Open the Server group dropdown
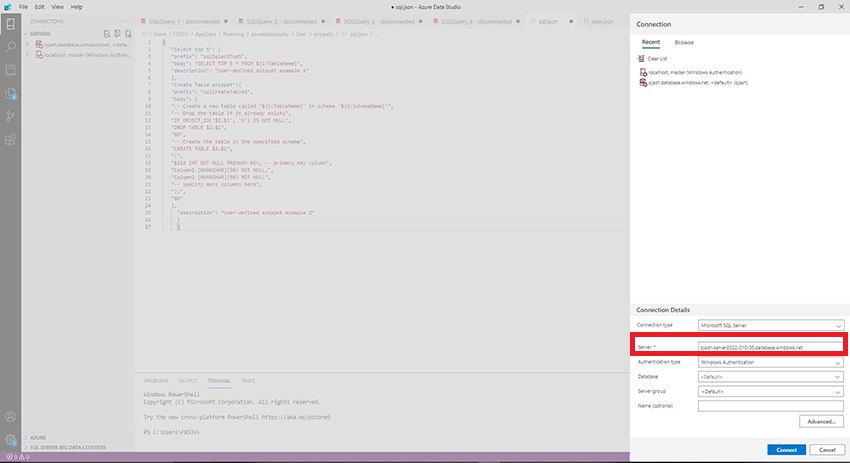 (770, 391)
